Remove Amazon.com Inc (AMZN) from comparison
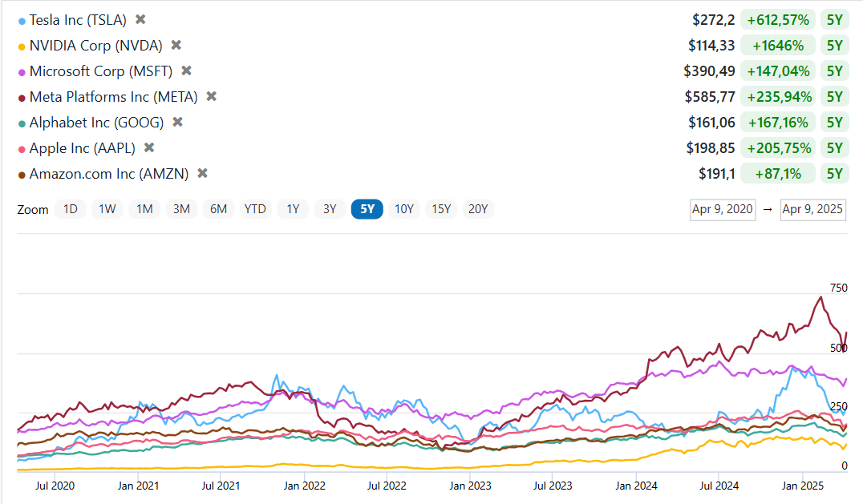The width and height of the screenshot is (863, 504). 203,173
